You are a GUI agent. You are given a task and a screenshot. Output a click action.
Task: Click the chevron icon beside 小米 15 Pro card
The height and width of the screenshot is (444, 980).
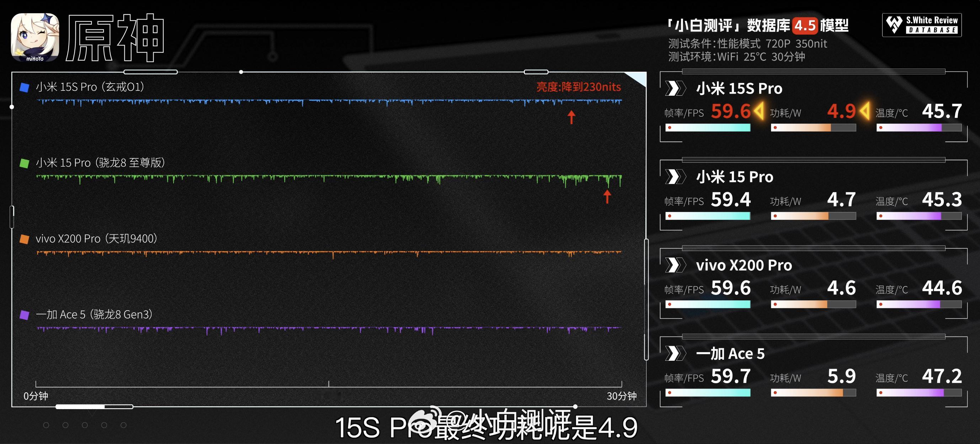click(675, 177)
